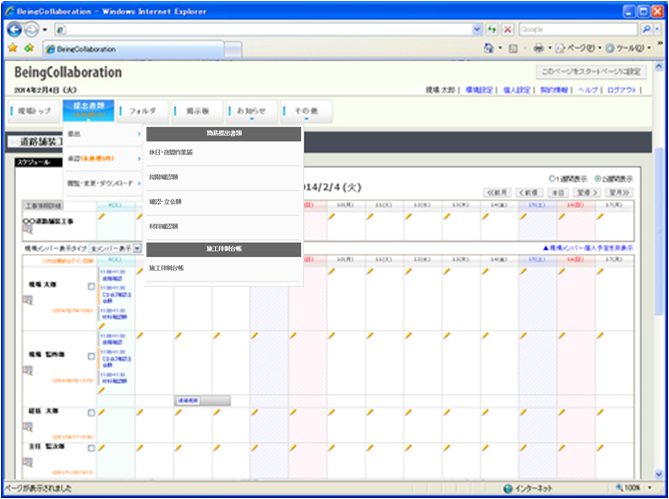Viewport: 669px width, 499px height.
Task: Tick the checkbox in the 主任 member row
Action: point(91,448)
